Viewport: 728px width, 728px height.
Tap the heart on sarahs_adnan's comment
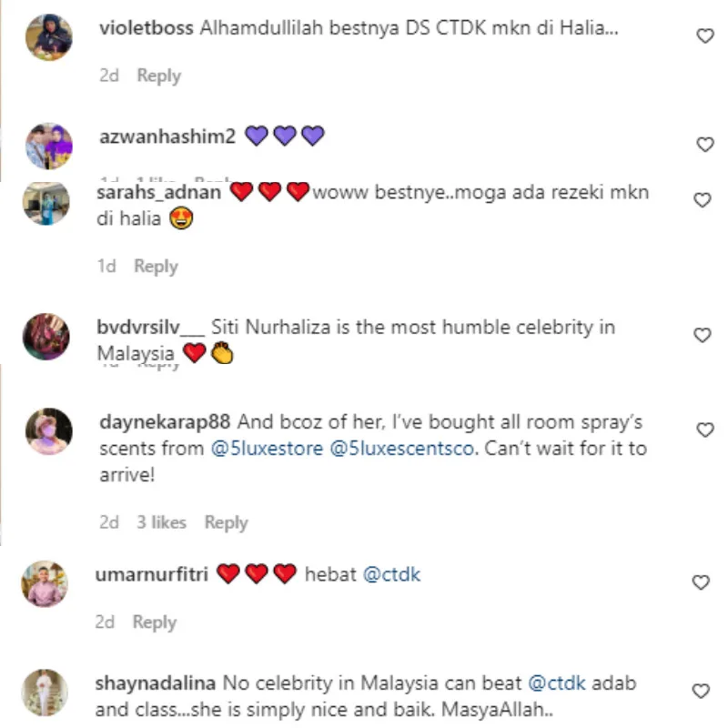(x=703, y=200)
